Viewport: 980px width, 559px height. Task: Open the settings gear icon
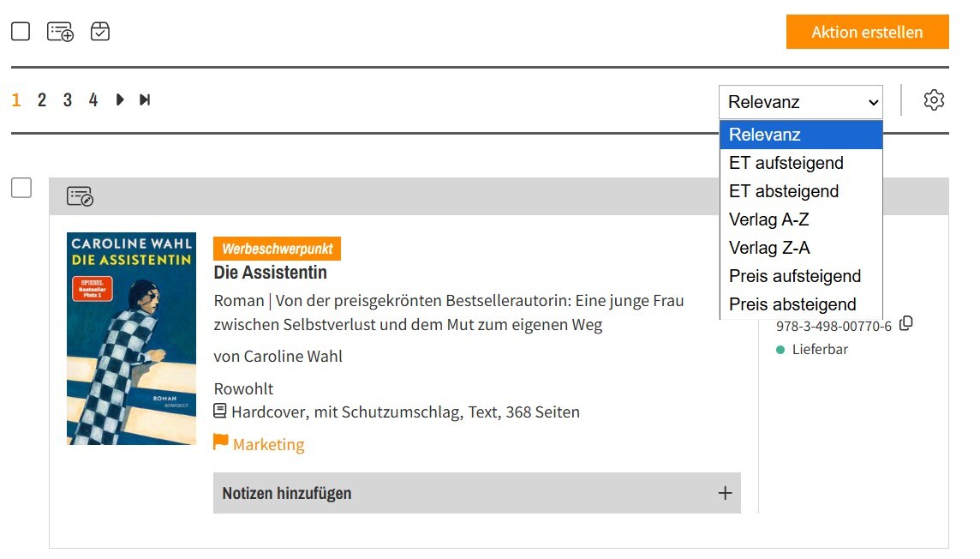point(934,100)
